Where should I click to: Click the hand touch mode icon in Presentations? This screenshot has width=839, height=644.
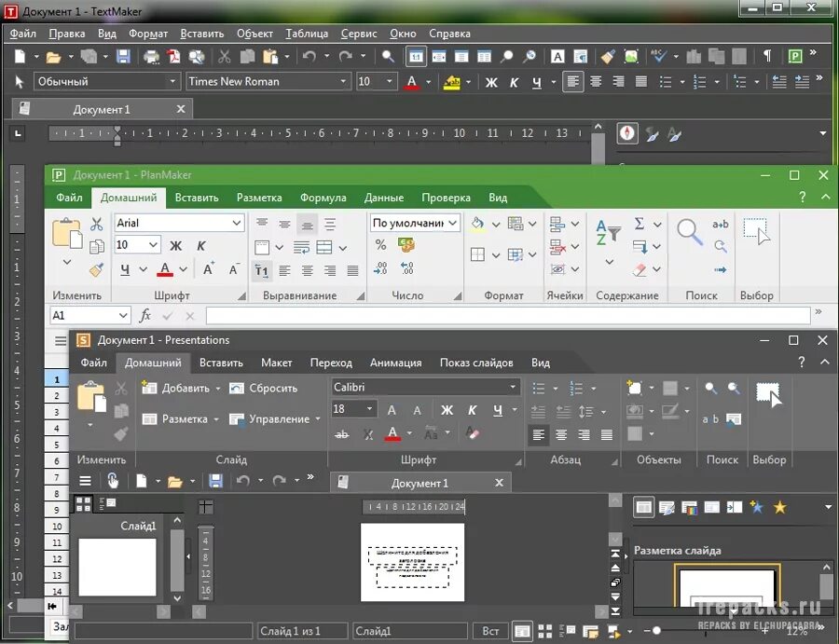point(113,480)
